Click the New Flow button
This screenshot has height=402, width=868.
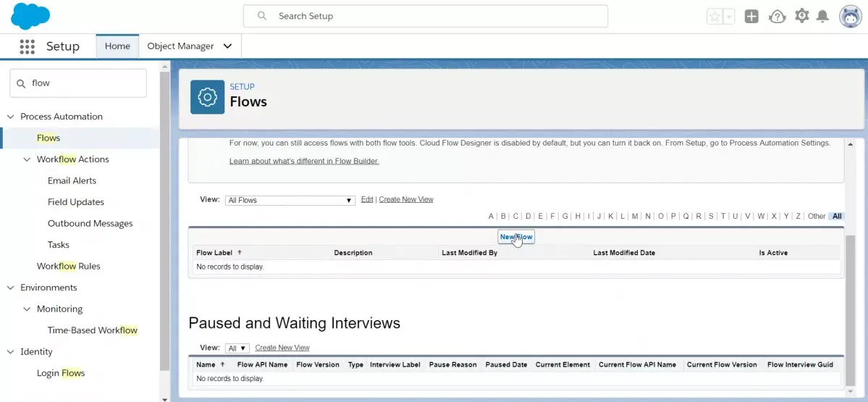point(516,237)
